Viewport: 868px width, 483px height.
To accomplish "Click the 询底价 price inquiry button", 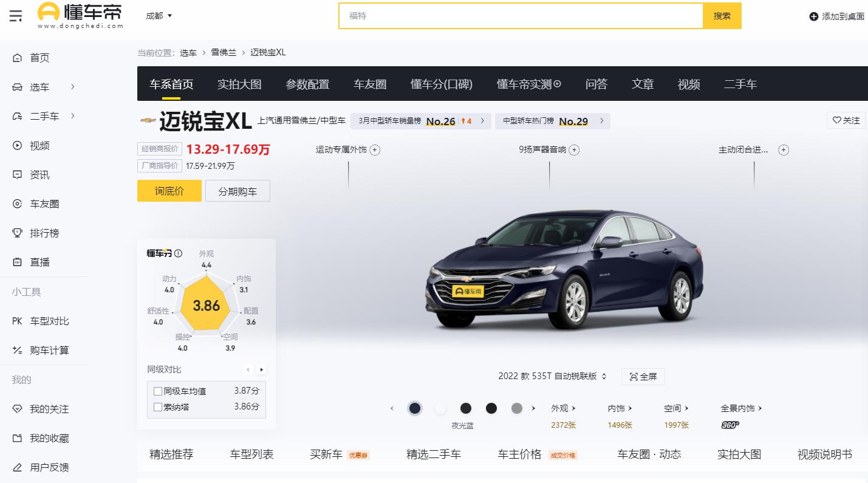I will pos(169,190).
